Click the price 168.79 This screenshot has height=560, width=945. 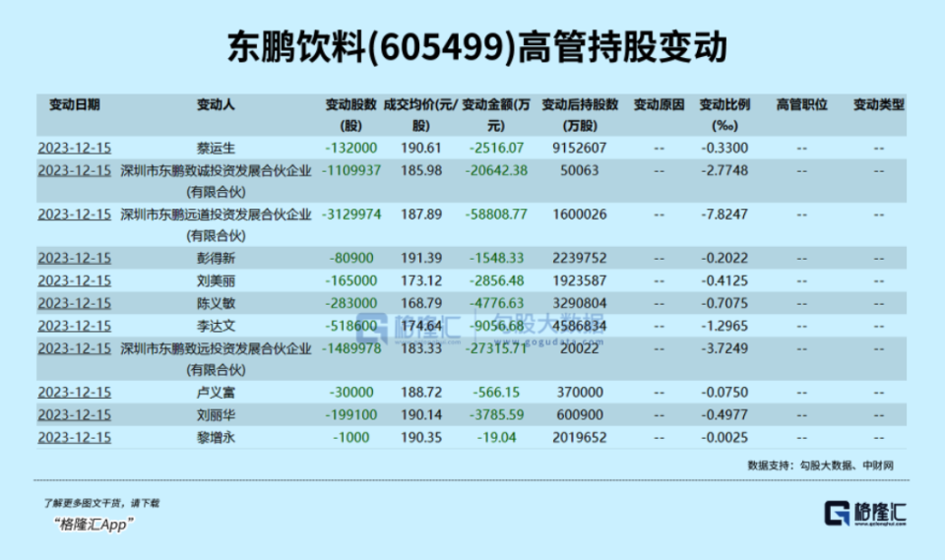click(x=421, y=303)
